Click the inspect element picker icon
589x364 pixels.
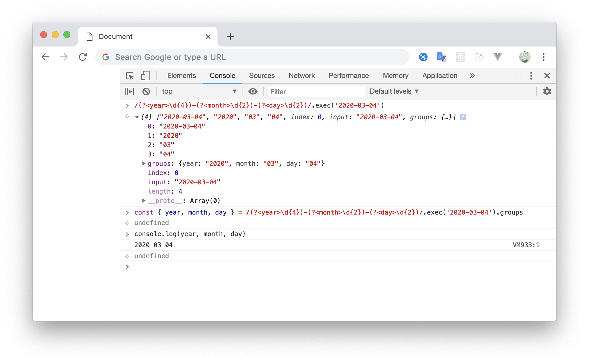coord(130,76)
